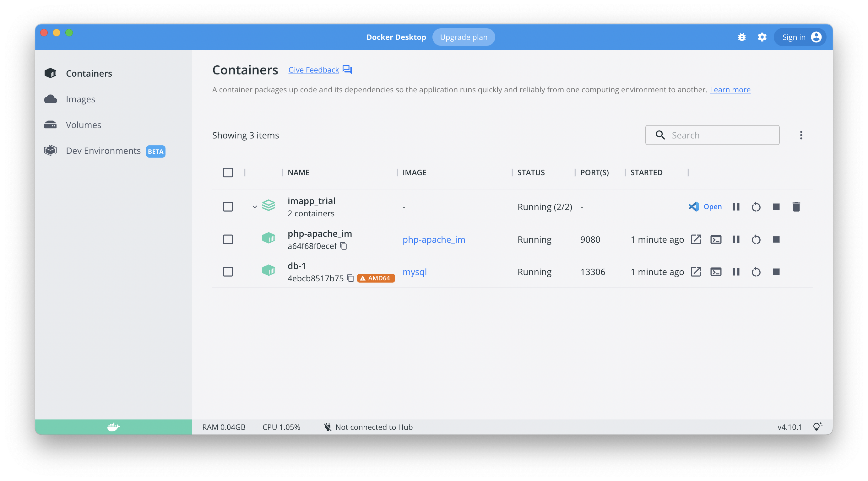
Task: Click port 13306 for db-1
Action: tap(592, 272)
